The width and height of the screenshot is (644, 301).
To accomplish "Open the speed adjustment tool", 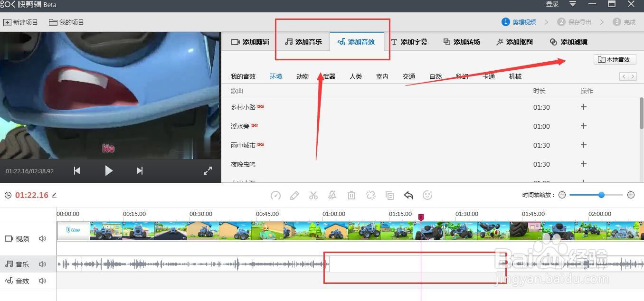I will click(x=275, y=195).
